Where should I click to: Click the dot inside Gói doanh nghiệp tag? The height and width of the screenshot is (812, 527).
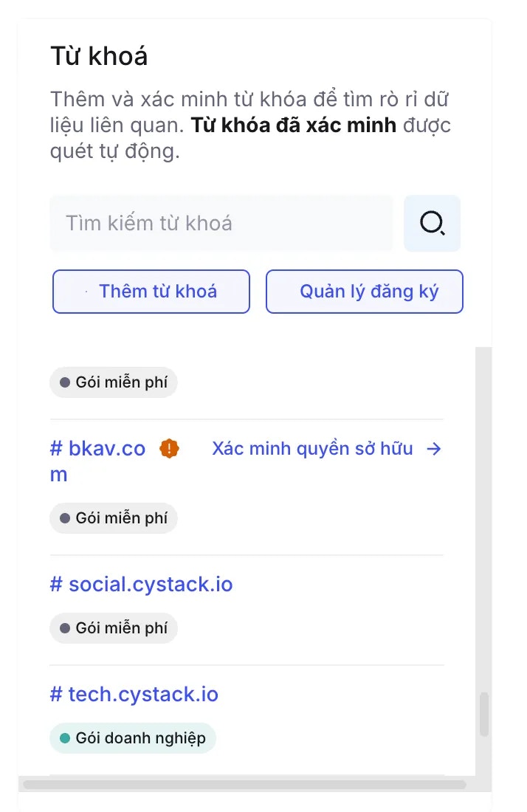[x=64, y=738]
